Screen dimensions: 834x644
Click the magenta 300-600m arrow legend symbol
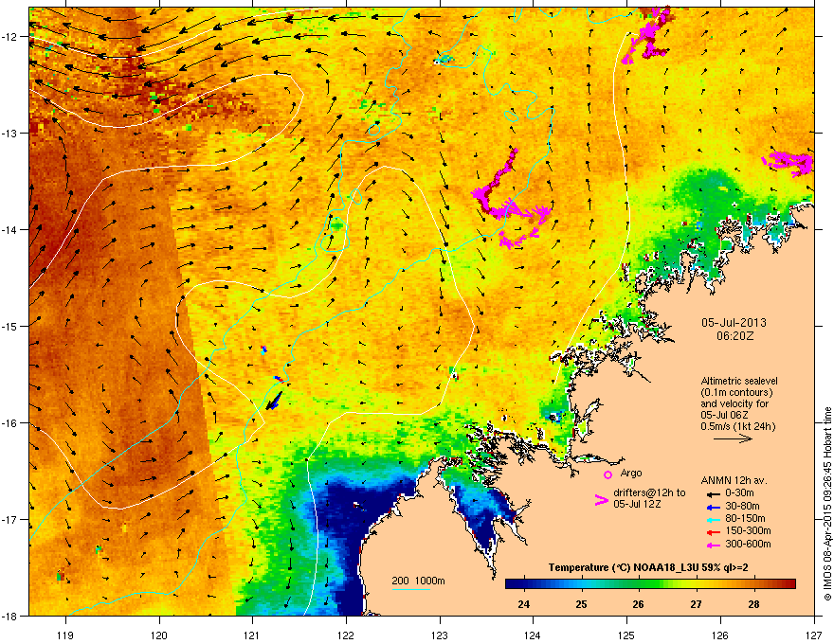point(712,545)
